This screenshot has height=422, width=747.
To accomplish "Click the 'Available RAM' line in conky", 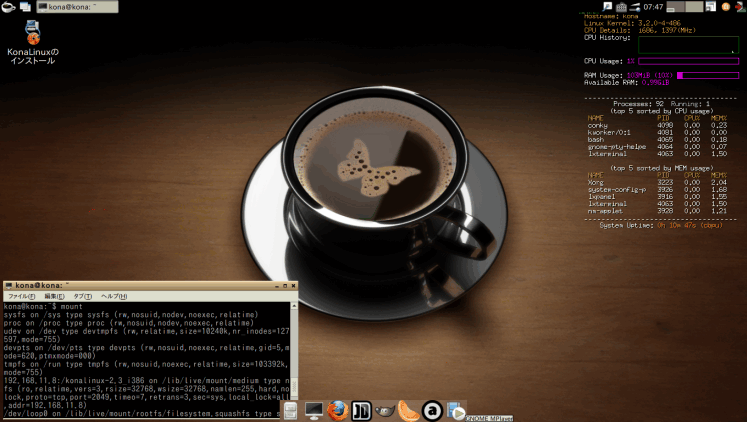I will 626,82.
